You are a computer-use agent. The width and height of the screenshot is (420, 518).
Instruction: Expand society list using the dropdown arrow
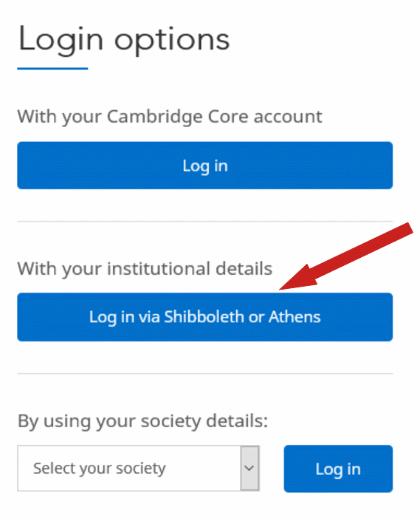249,468
